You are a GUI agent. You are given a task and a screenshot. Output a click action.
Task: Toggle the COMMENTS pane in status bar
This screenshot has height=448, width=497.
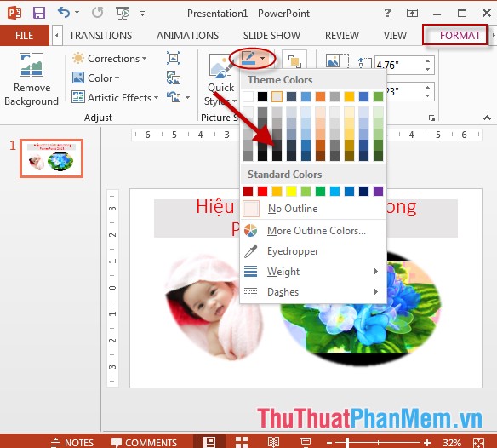pos(144,443)
